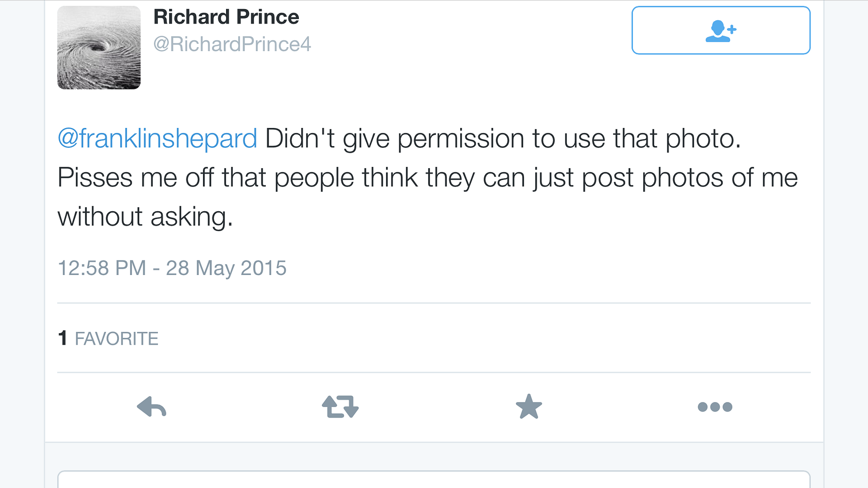This screenshot has width=868, height=488.
Task: Click the 28 May 2015 date
Action: [226, 268]
